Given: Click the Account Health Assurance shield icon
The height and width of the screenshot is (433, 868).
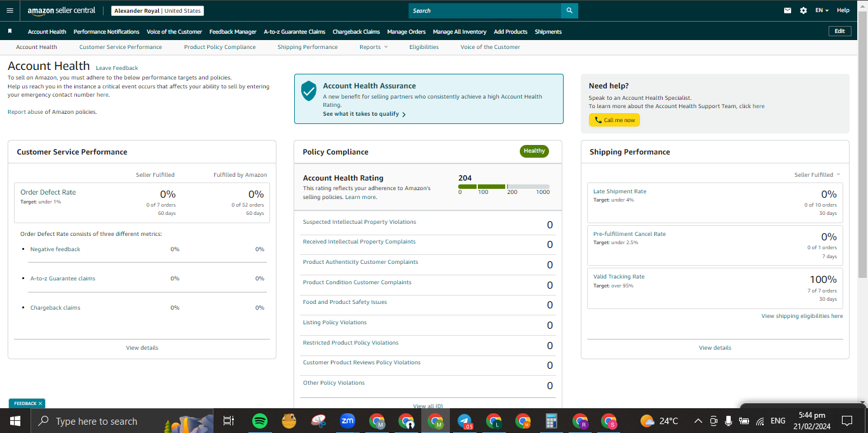Looking at the screenshot, I should [309, 91].
